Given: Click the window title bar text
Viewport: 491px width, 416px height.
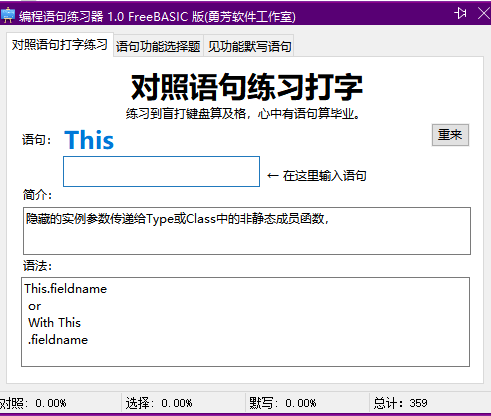Looking at the screenshot, I should [x=157, y=16].
